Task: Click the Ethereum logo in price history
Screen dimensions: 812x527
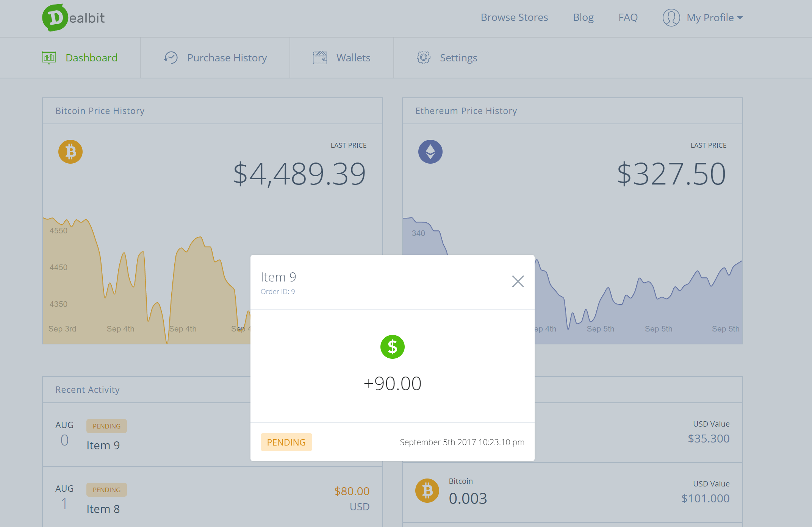Action: [x=430, y=152]
